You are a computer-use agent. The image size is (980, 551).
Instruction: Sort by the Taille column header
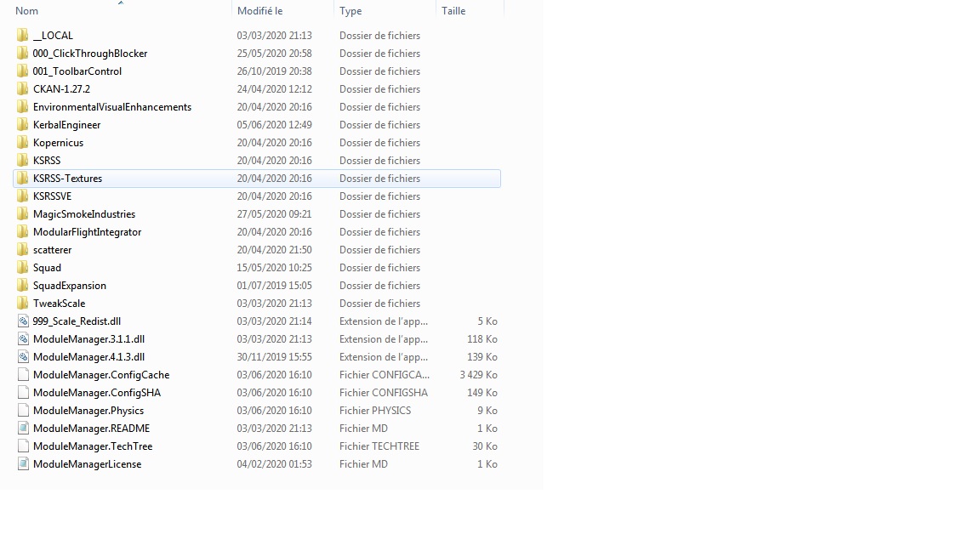(453, 11)
